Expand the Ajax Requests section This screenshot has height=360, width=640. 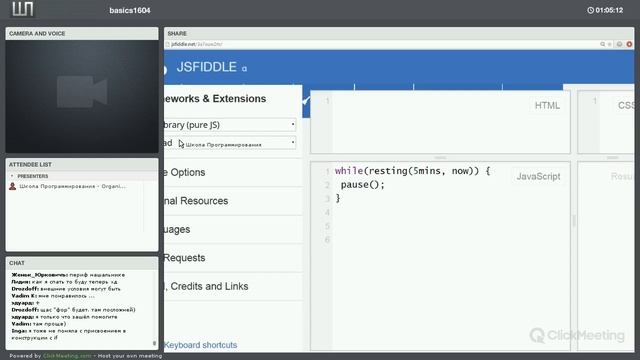click(x=233, y=258)
